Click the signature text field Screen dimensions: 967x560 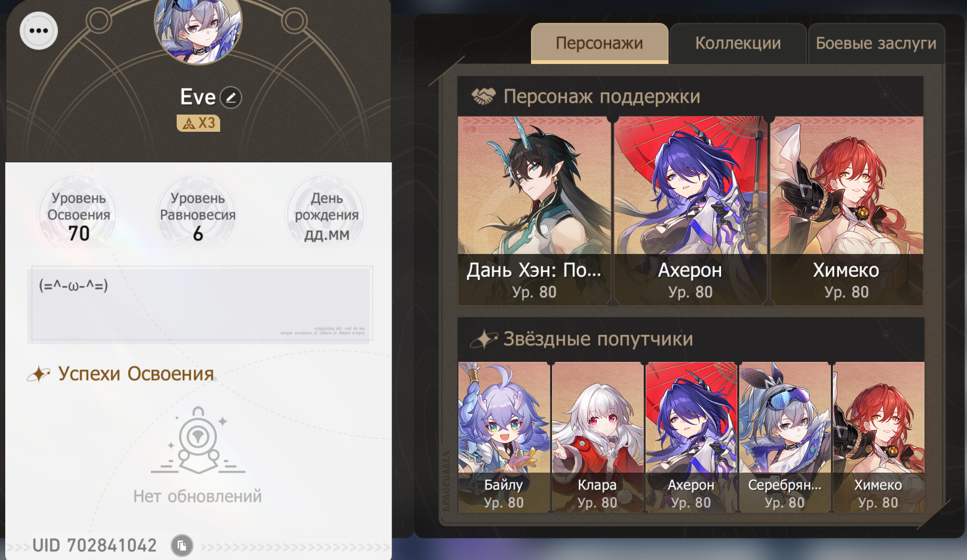(x=201, y=304)
